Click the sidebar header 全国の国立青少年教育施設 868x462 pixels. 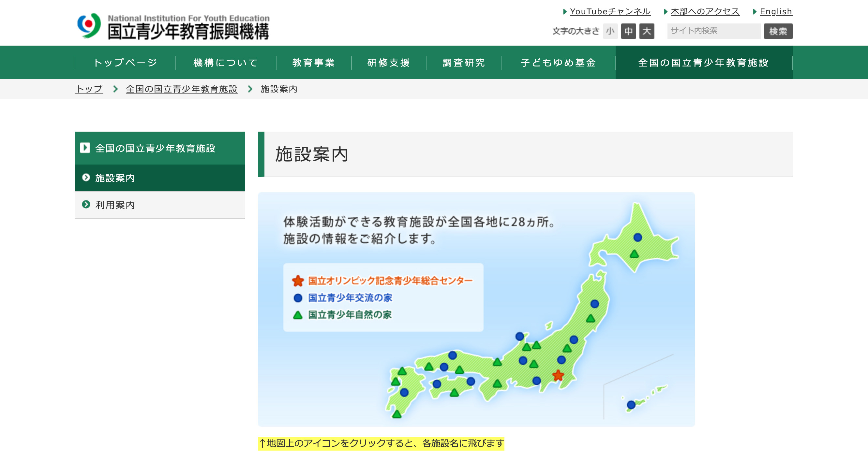(160, 148)
